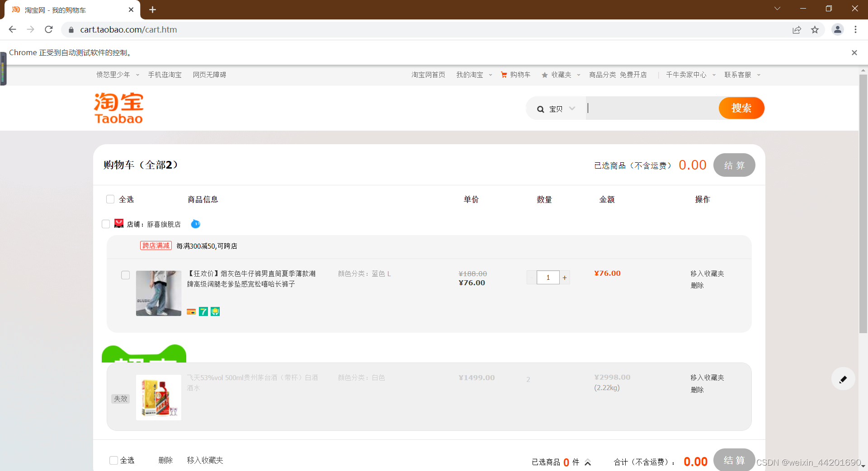The image size is (868, 471).
Task: Open the jeans product thumbnail
Action: tap(159, 293)
